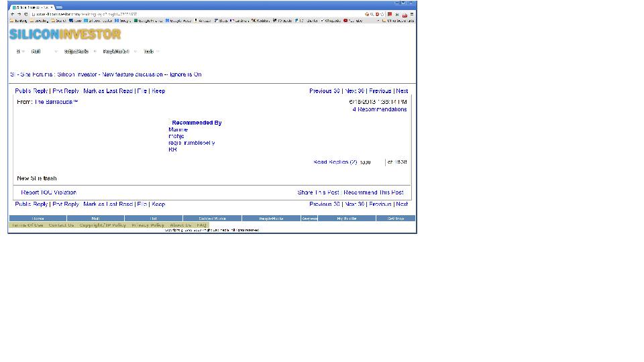644x362 pixels.
Task: Click the Silicon Investor logo
Action: (x=65, y=34)
